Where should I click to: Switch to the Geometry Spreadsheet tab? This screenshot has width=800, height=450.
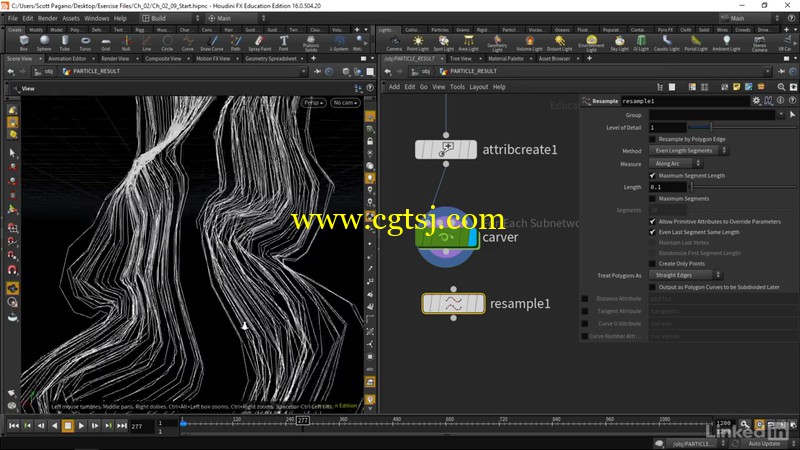271,59
